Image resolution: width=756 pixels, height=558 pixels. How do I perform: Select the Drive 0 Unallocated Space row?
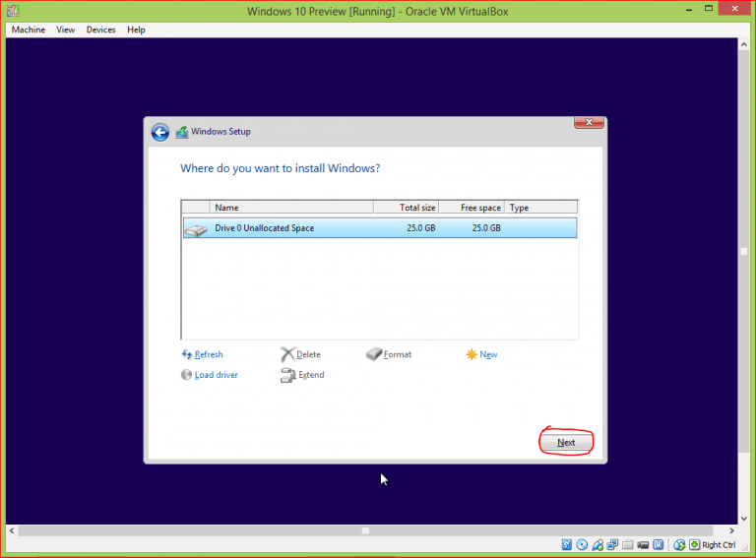pos(379,228)
